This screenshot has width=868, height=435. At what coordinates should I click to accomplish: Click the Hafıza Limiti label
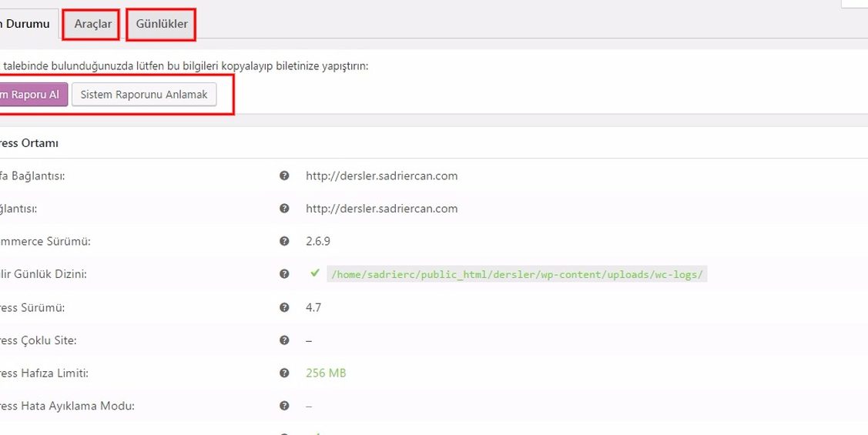click(44, 373)
